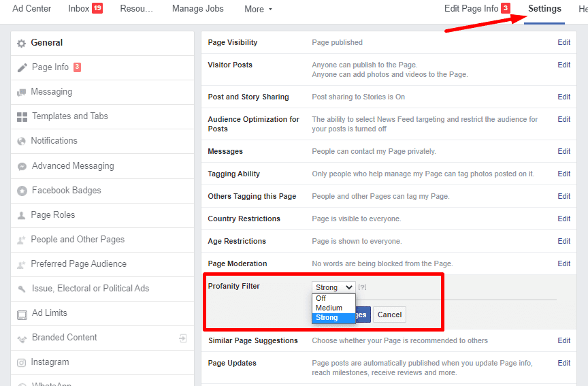
Task: Edit the Page Updates setting
Action: [x=563, y=363]
